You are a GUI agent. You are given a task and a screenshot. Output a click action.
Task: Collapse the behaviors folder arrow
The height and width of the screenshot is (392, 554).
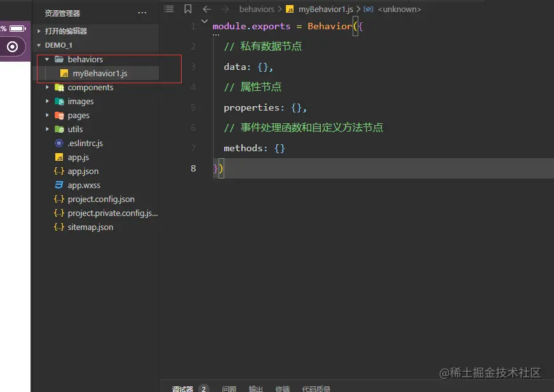click(47, 59)
